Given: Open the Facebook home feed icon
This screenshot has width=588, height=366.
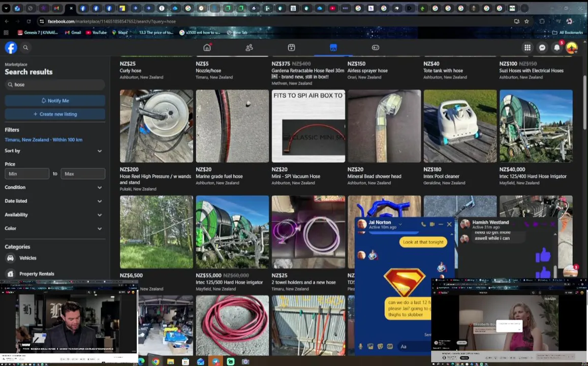Looking at the screenshot, I should pyautogui.click(x=207, y=47).
